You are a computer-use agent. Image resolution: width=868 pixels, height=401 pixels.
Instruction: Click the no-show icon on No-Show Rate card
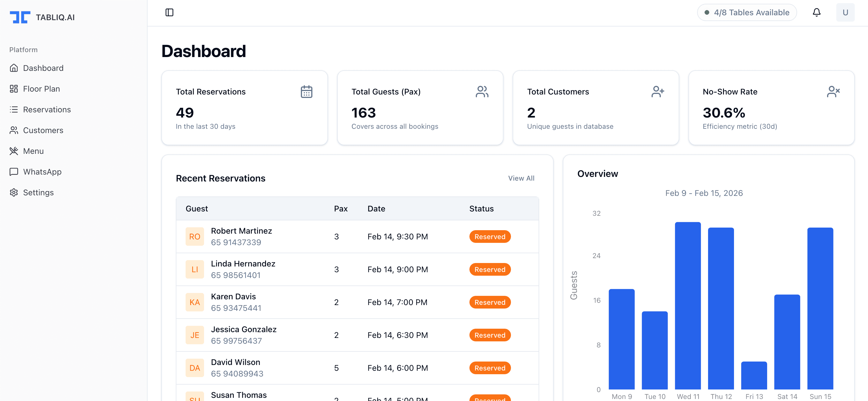(833, 91)
